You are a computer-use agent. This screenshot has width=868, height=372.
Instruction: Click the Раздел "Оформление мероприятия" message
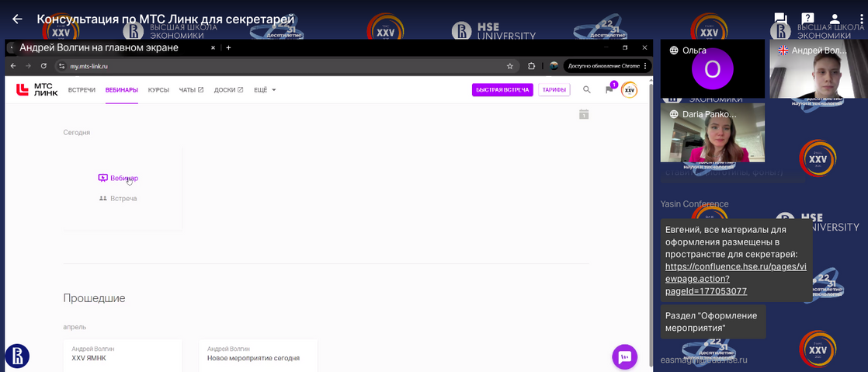[x=713, y=322]
